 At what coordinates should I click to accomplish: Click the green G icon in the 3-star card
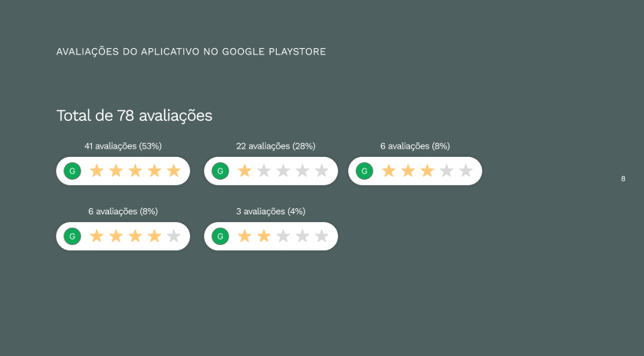click(364, 171)
